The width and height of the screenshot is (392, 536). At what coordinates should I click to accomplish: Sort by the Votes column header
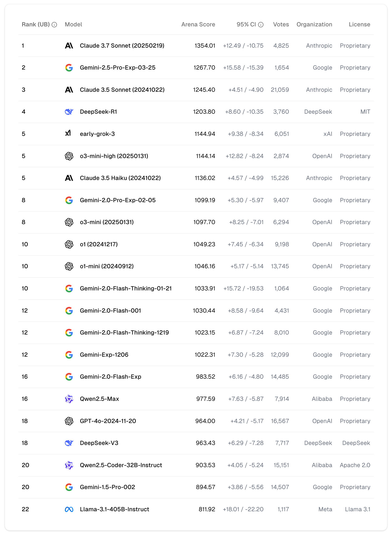click(x=281, y=25)
